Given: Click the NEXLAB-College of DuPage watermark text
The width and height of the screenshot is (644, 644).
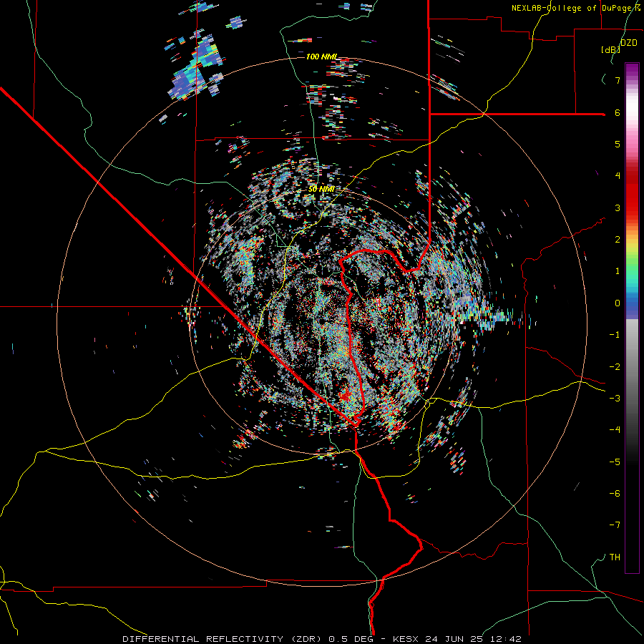Looking at the screenshot, I should click(x=576, y=8).
